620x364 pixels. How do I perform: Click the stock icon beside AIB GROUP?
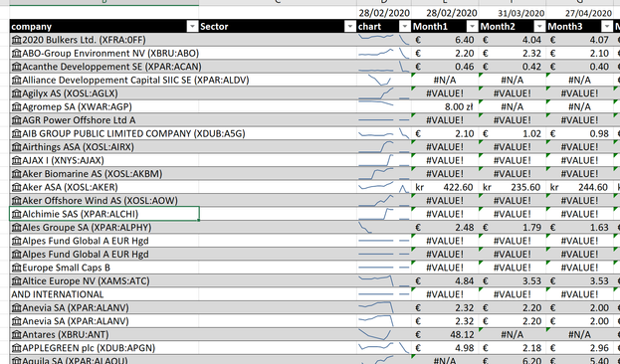(x=16, y=133)
